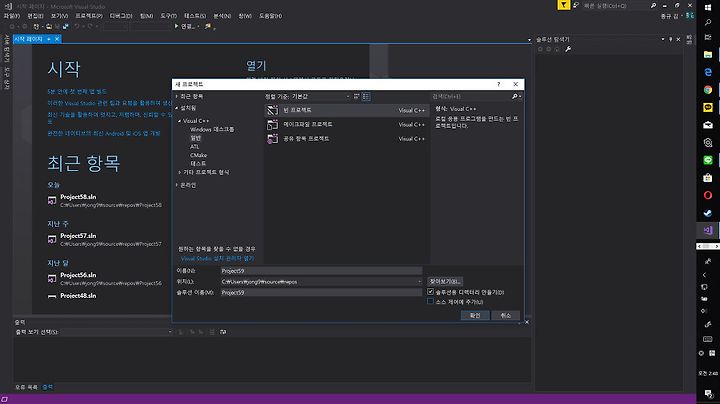Select the 메이크파일 프로젝트 template icon
The height and width of the screenshot is (404, 720).
[273, 124]
